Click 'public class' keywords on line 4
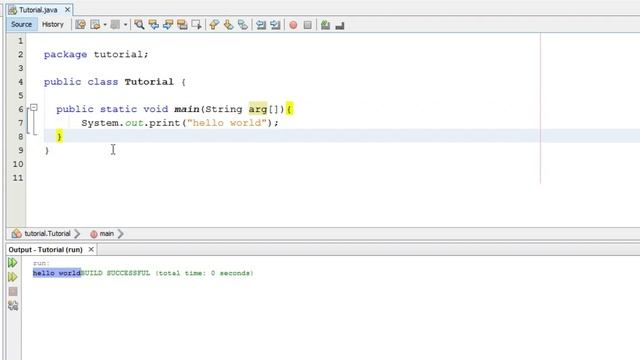The image size is (640, 360). (81, 82)
